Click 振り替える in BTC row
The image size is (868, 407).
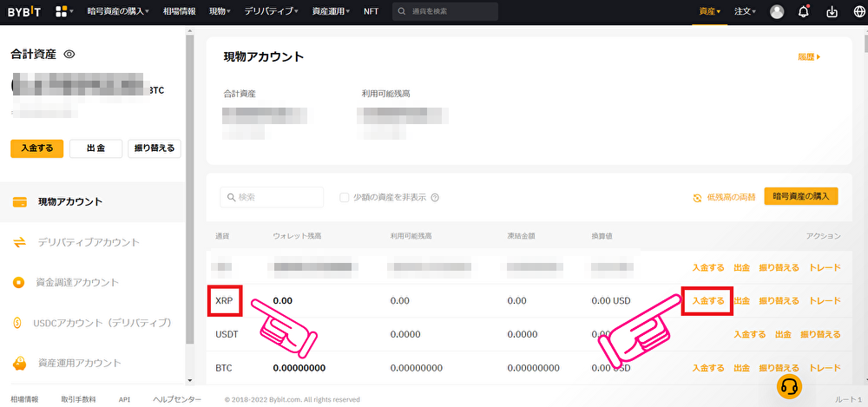click(779, 368)
